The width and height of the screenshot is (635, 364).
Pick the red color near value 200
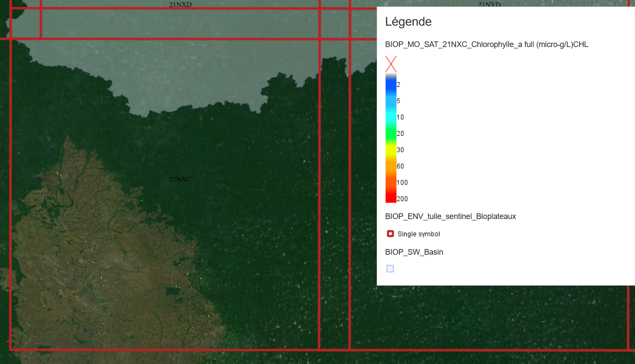tap(391, 199)
